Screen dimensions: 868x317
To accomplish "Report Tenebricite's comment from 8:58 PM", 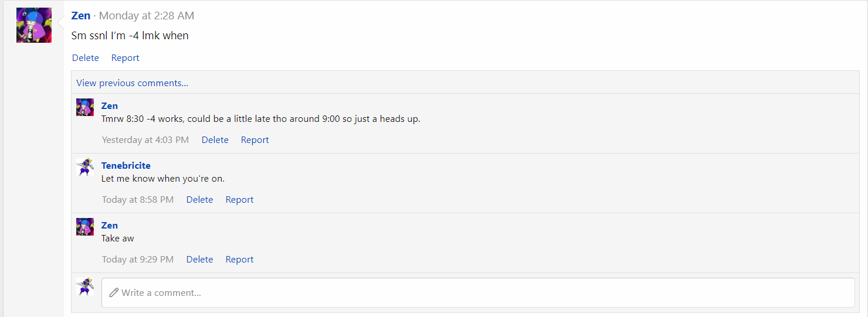I will (240, 199).
